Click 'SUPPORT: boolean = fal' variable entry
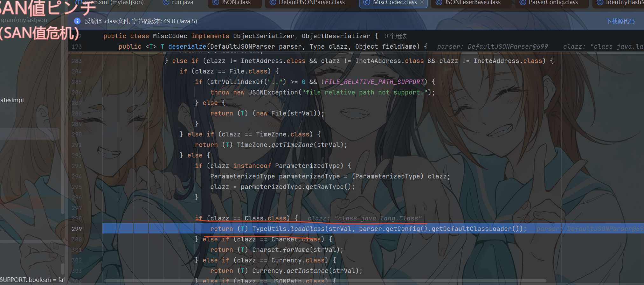 (x=32, y=280)
